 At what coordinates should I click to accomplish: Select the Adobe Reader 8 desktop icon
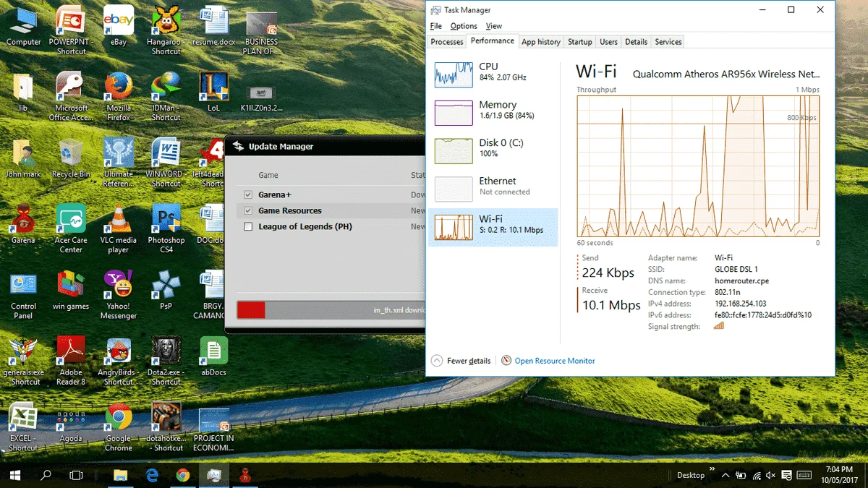[71, 360]
